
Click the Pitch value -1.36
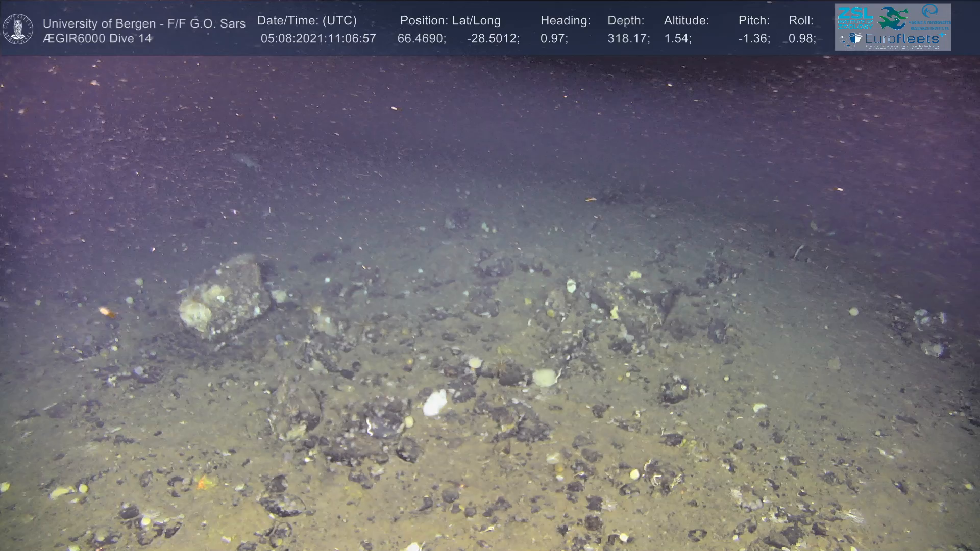[754, 39]
